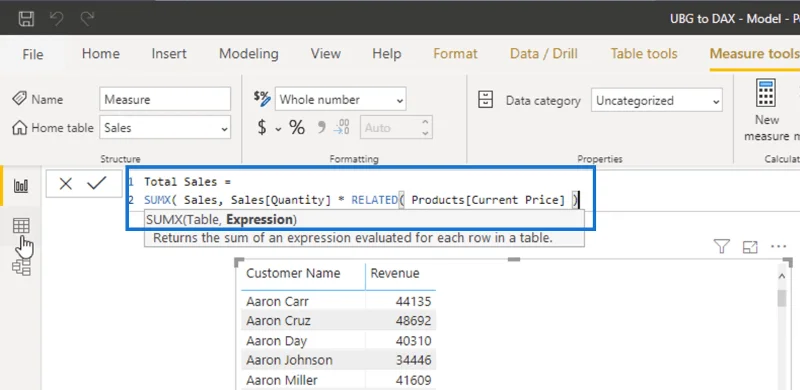
Task: Switch to the Home ribbon tab
Action: tap(101, 54)
